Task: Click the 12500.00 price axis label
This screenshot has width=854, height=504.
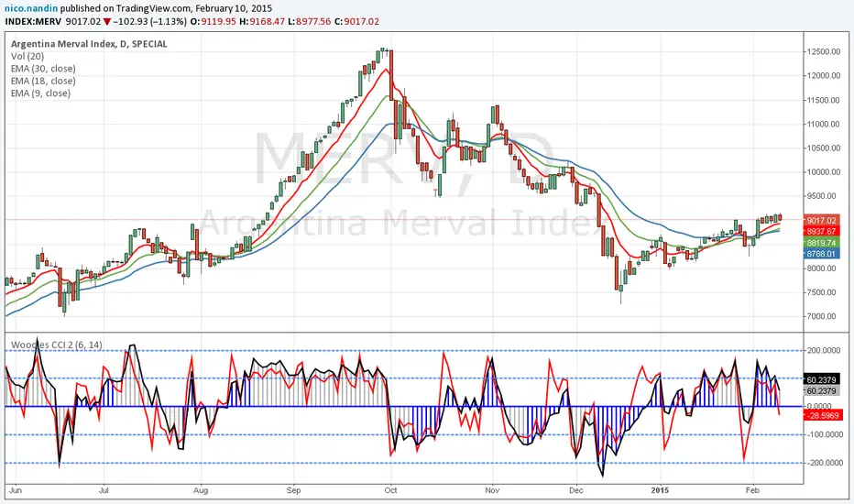Action: pyautogui.click(x=824, y=51)
